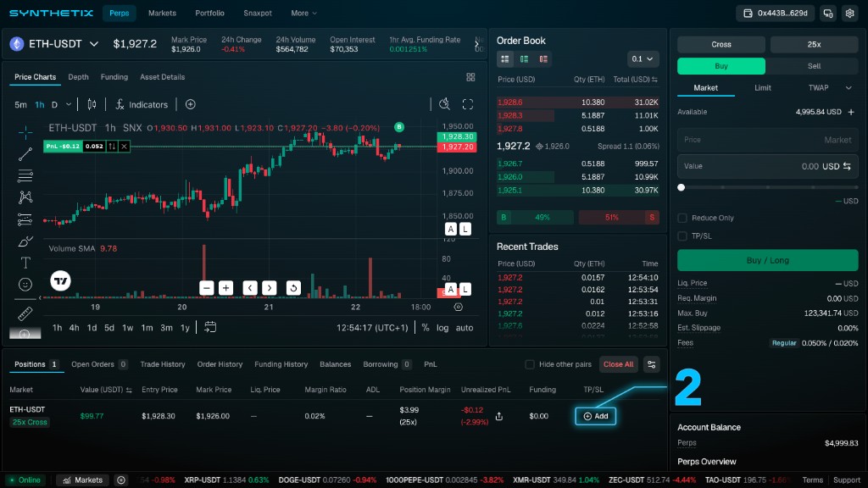
Task: Zoom in the chart
Action: point(225,288)
